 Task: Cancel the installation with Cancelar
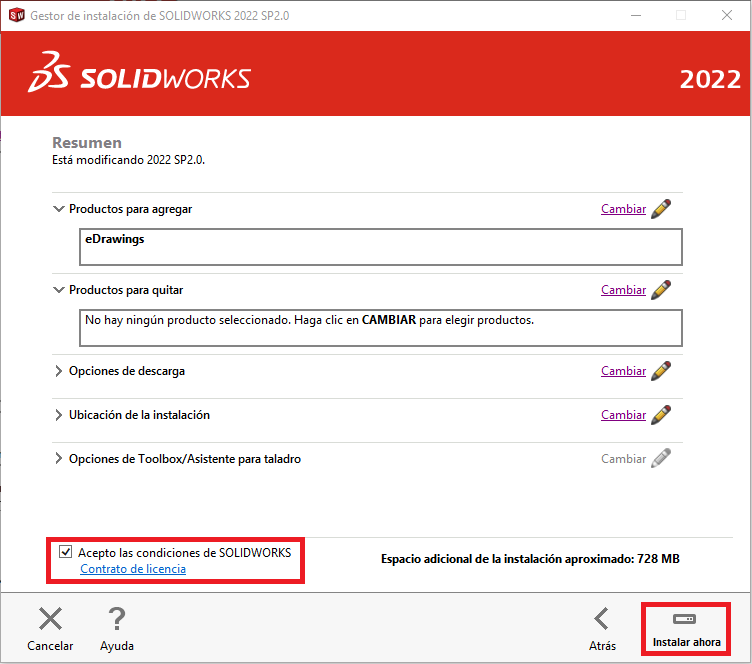point(50,629)
